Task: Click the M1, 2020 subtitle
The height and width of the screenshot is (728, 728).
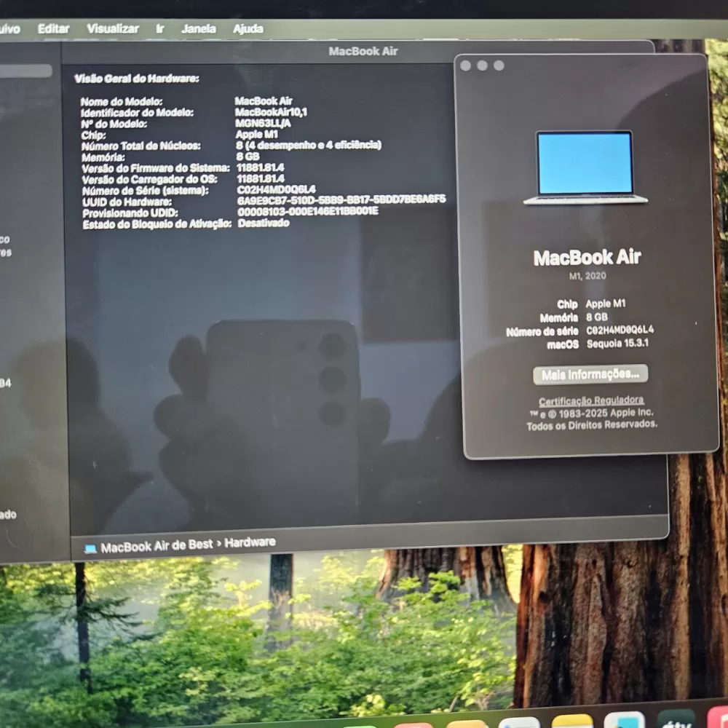Action: tap(587, 276)
